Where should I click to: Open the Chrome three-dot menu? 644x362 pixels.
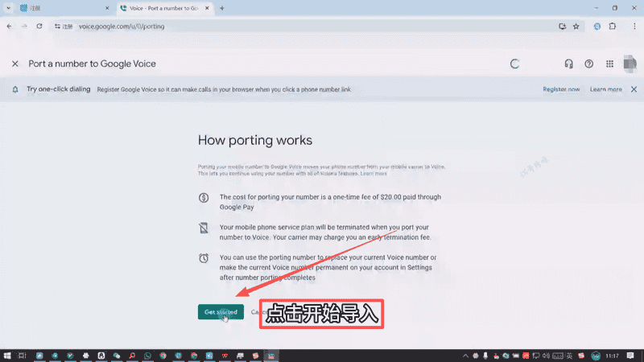coord(634,27)
